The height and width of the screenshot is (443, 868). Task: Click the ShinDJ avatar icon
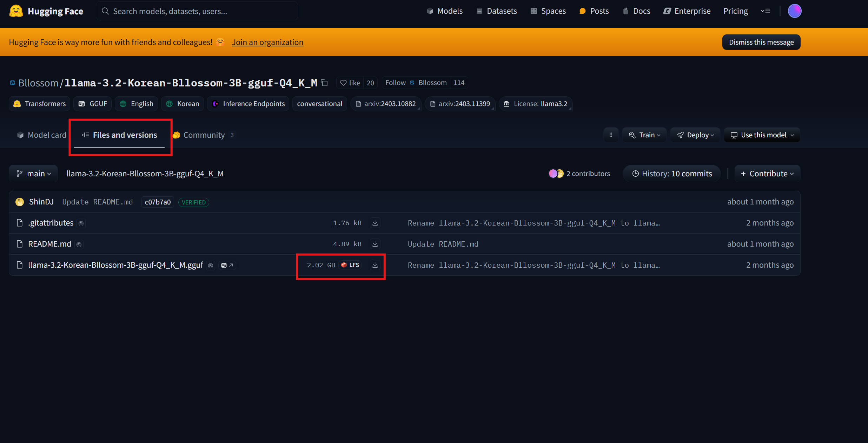20,202
